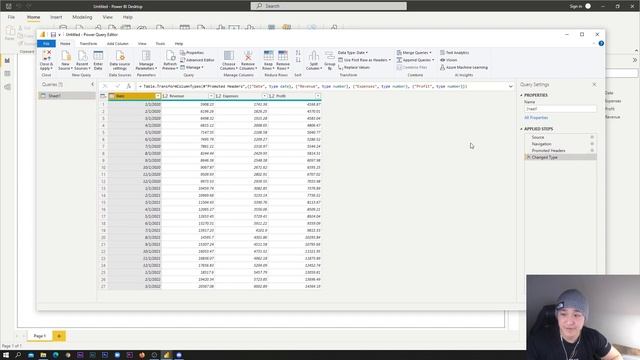This screenshot has height=360, width=640.
Task: Click Close & Apply icon in ribbon
Action: [x=47, y=56]
